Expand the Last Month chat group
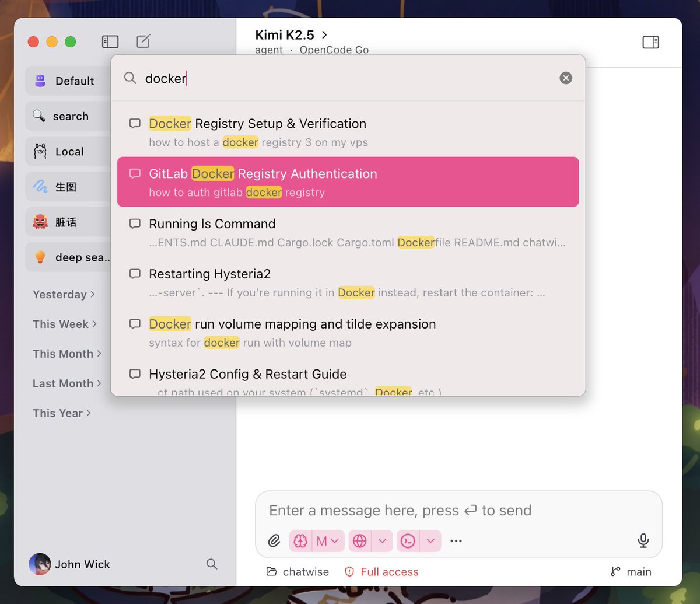 coord(67,383)
